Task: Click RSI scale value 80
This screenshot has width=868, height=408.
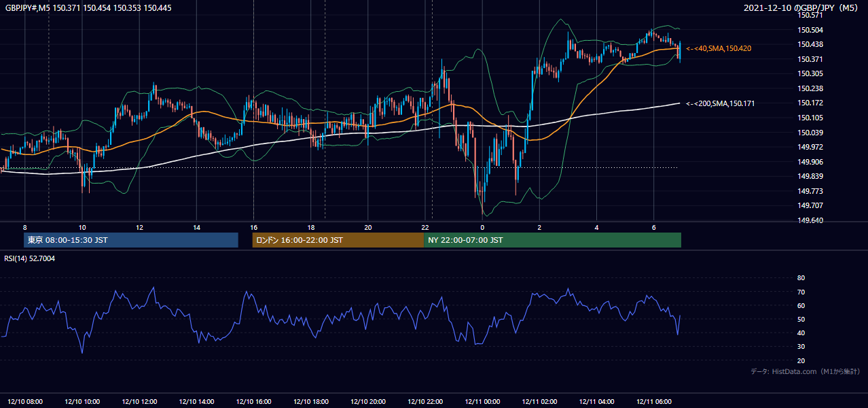Action: coord(801,278)
